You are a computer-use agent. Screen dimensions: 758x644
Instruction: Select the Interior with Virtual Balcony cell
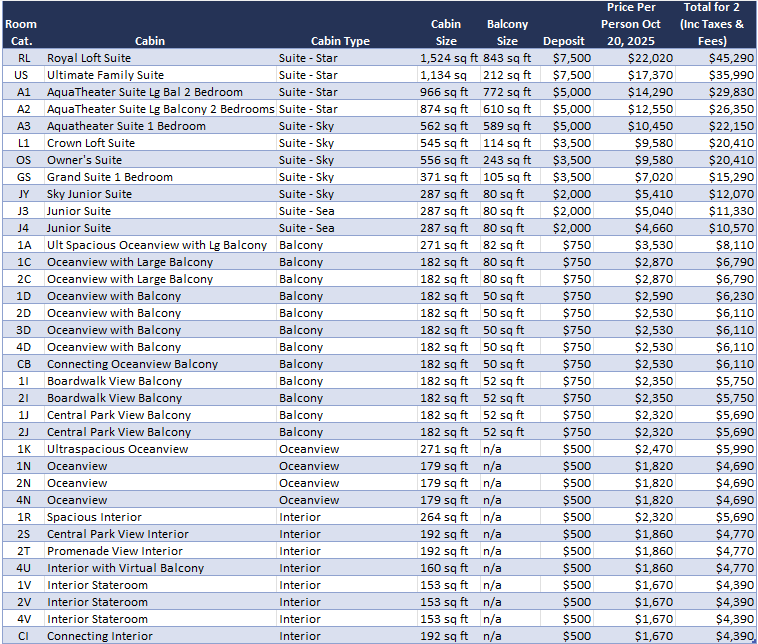(x=125, y=568)
